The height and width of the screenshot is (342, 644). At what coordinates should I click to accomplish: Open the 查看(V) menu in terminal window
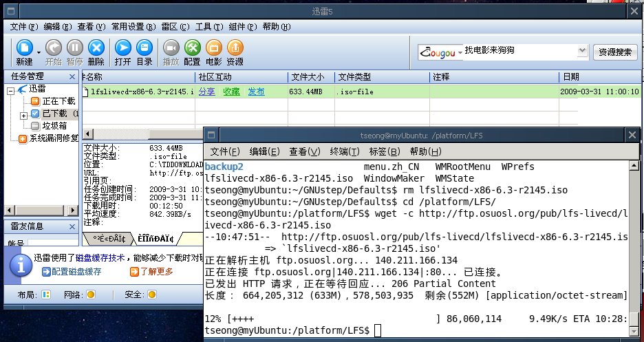point(304,151)
